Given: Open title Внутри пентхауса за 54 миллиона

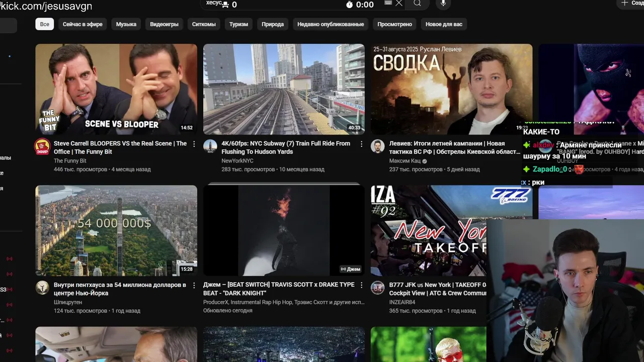Looking at the screenshot, I should point(120,289).
